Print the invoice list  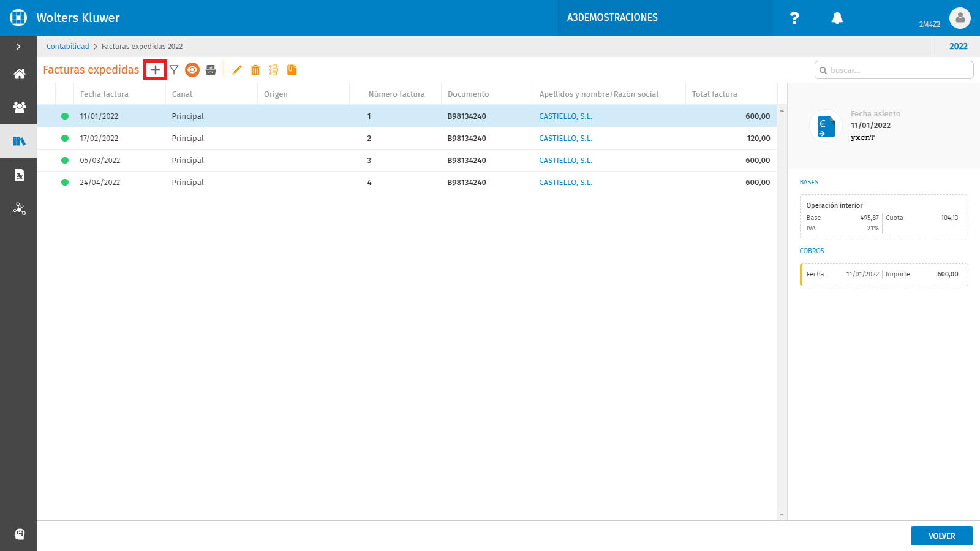click(211, 70)
